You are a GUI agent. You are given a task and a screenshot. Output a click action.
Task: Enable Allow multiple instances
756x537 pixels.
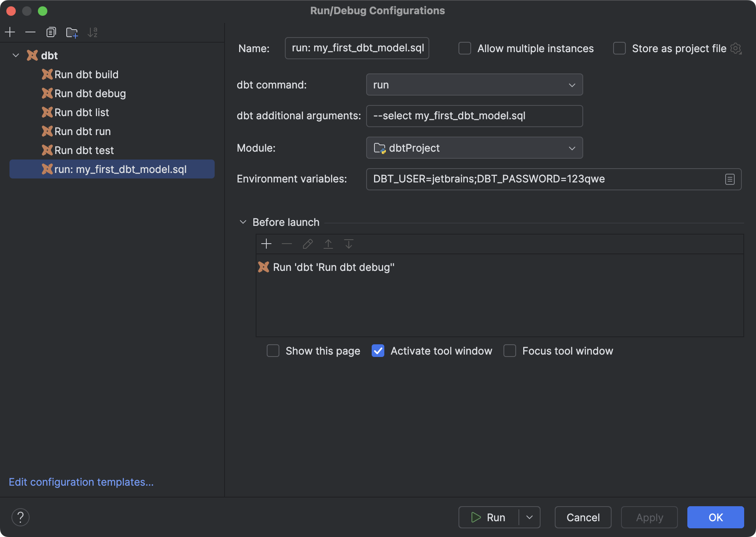pyautogui.click(x=464, y=48)
